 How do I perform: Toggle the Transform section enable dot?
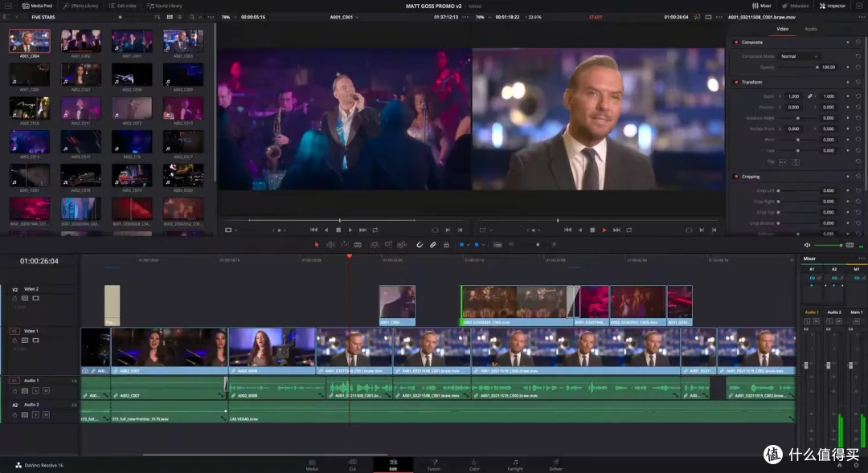pyautogui.click(x=735, y=82)
